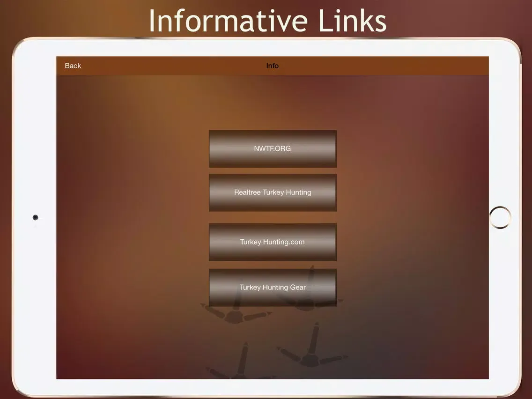Open the Turkey Hunting Gear link
Screen dimensions: 532x399
273,288
